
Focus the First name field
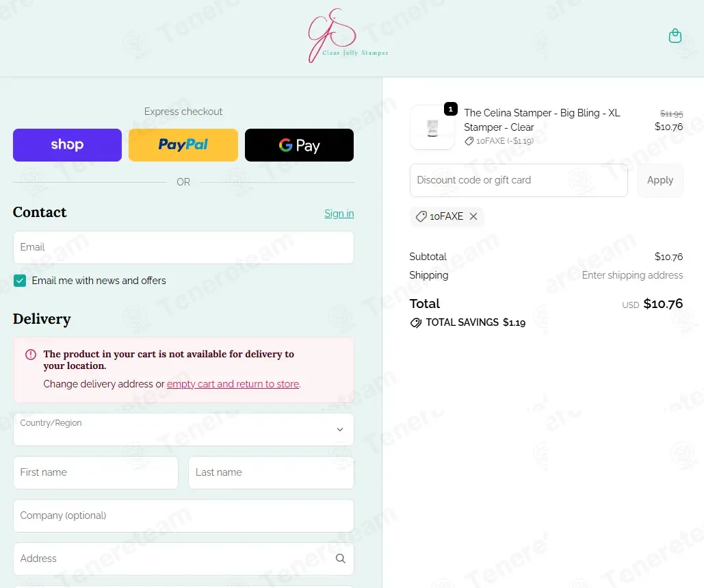[x=96, y=472]
